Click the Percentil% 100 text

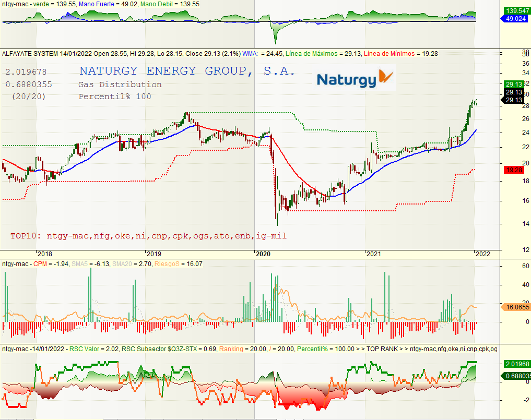[115, 97]
